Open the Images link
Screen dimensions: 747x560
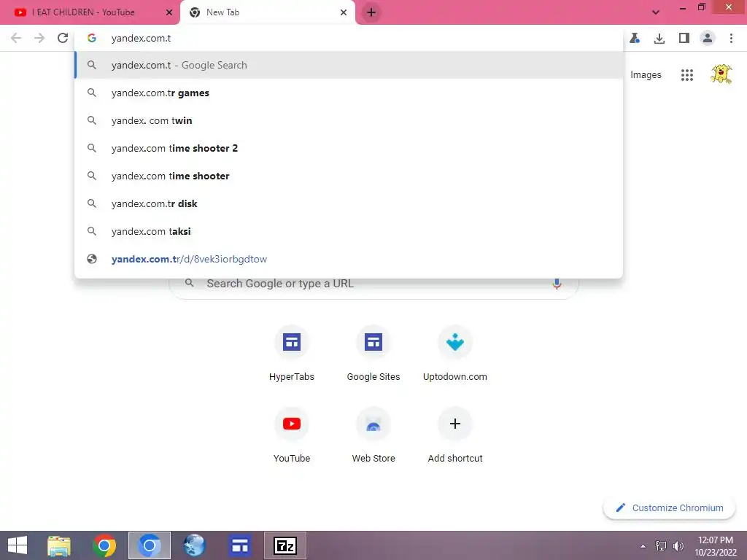[646, 75]
